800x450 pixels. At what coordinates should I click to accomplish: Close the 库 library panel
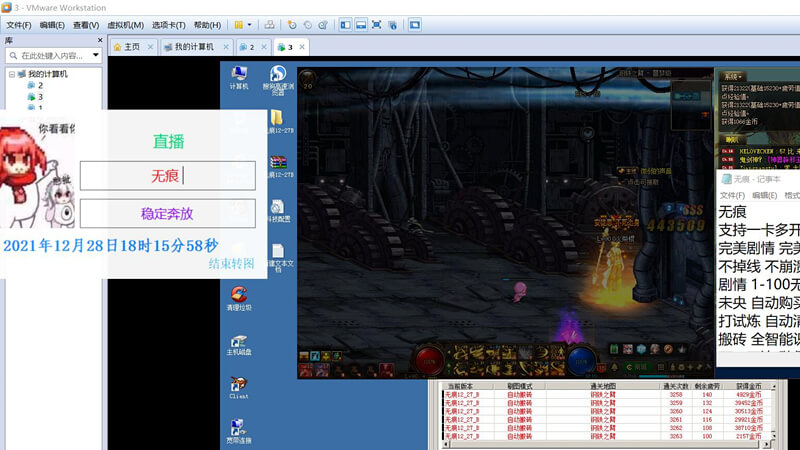click(x=100, y=40)
